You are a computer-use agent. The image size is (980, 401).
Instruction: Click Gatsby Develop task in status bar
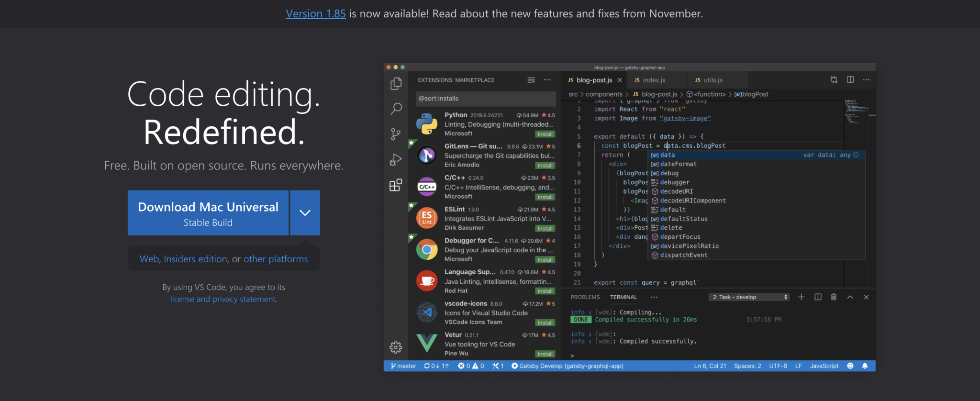pos(567,366)
